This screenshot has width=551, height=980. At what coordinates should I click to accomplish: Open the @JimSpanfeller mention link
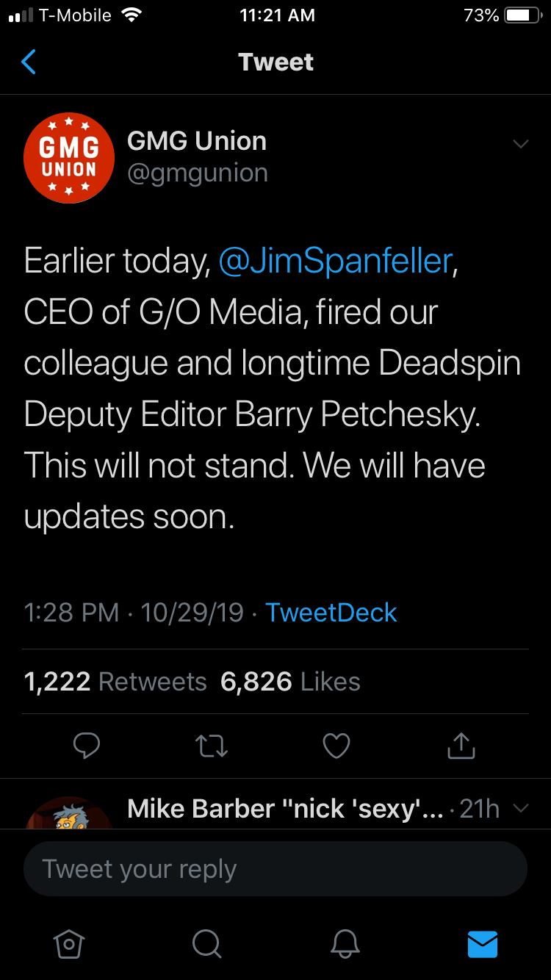click(x=335, y=262)
